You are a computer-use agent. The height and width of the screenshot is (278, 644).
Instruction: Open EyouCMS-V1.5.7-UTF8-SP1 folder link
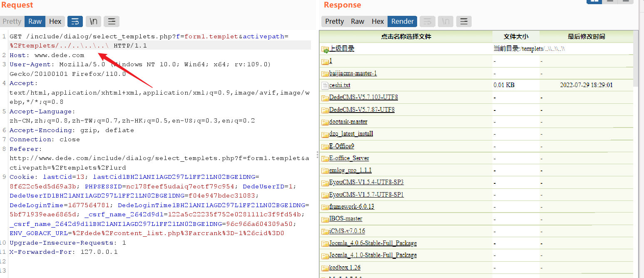366,195
